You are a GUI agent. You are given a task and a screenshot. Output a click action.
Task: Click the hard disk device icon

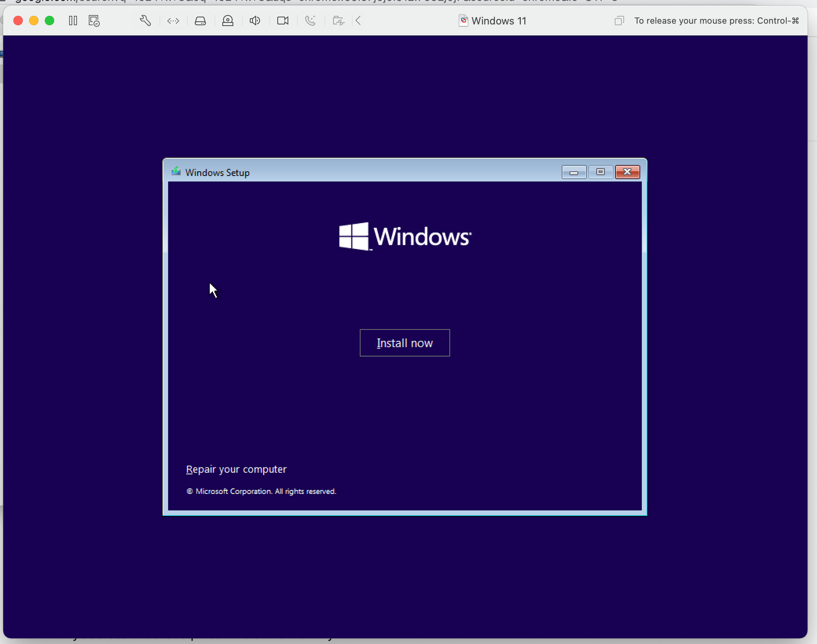point(200,20)
